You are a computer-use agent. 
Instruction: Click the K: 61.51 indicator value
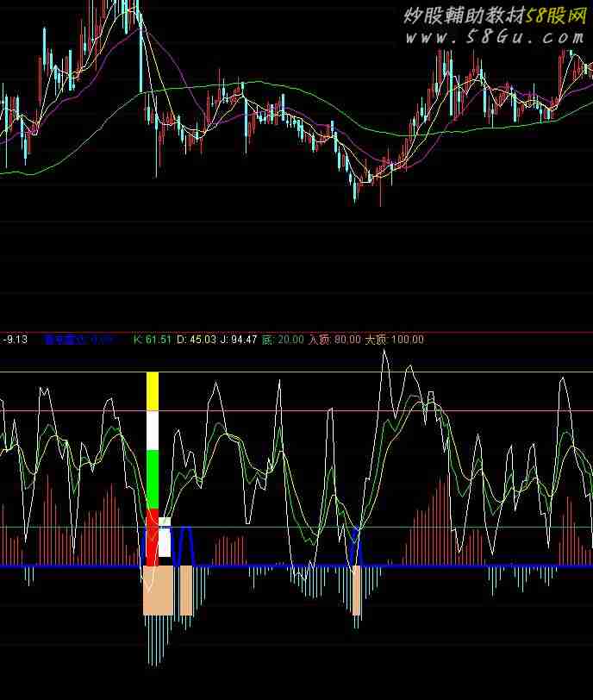click(152, 340)
